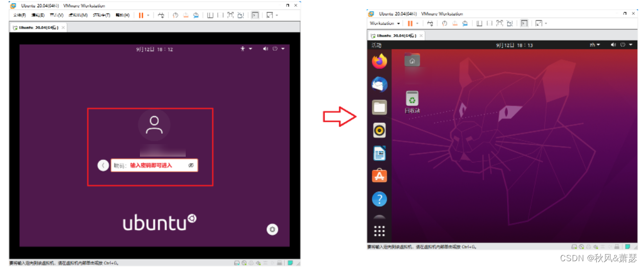The height and width of the screenshot is (267, 644).
Task: Open power options arrow beside pause in the left window
Action: pos(148,15)
